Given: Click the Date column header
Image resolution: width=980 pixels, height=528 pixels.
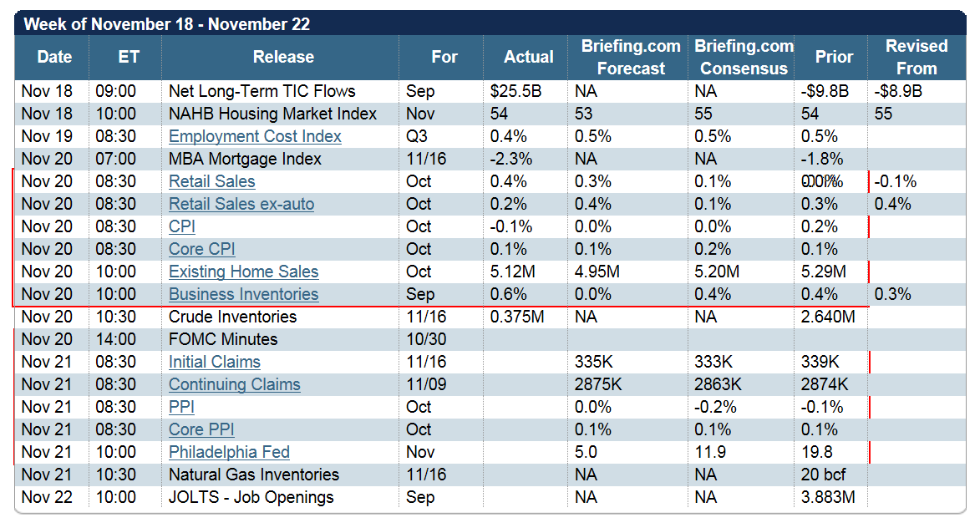Looking at the screenshot, I should point(54,57).
